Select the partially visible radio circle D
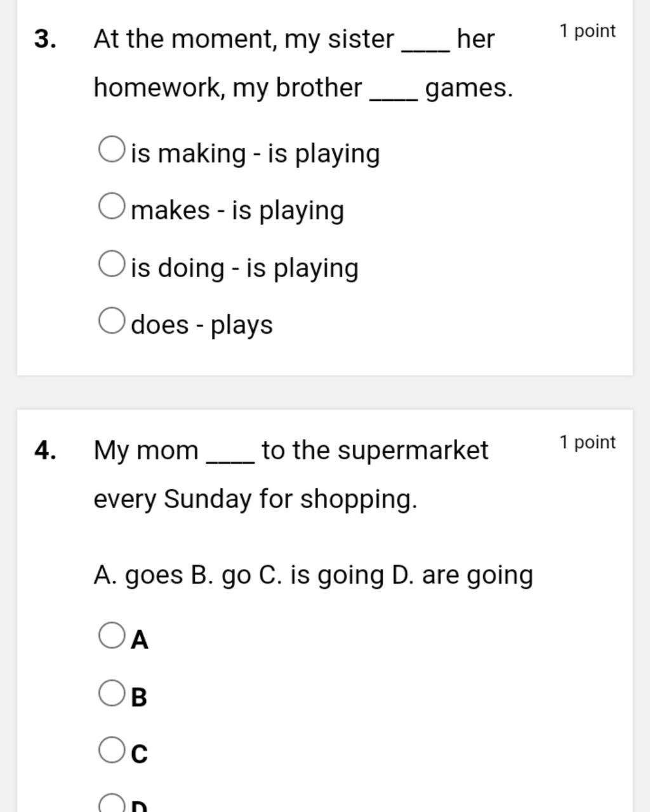This screenshot has height=812, width=650. pyautogui.click(x=111, y=803)
